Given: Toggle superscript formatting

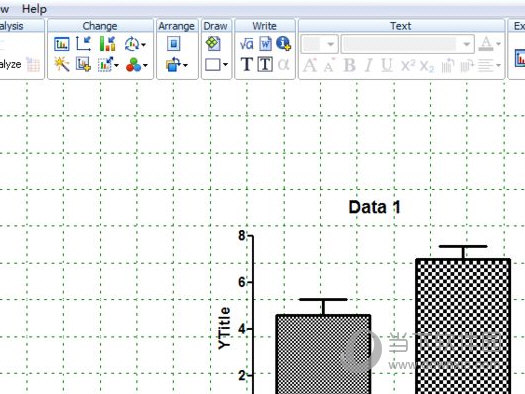Looking at the screenshot, I should pyautogui.click(x=408, y=65).
